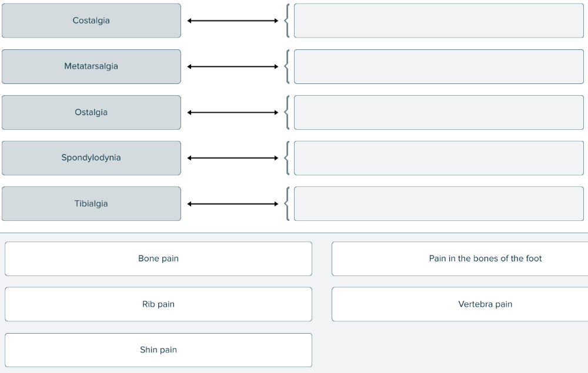This screenshot has height=373, width=588.
Task: Pick the 'Bone pain' answer tile
Action: coord(158,258)
